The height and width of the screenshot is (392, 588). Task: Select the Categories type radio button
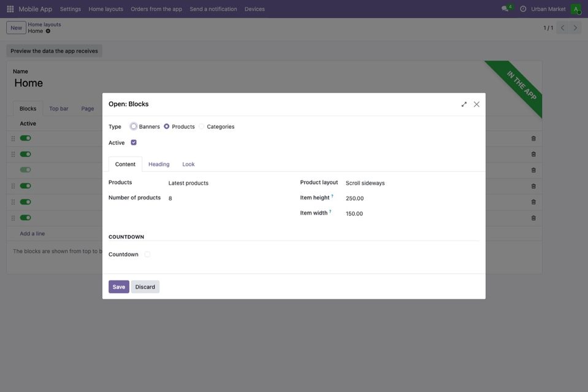[x=201, y=126]
